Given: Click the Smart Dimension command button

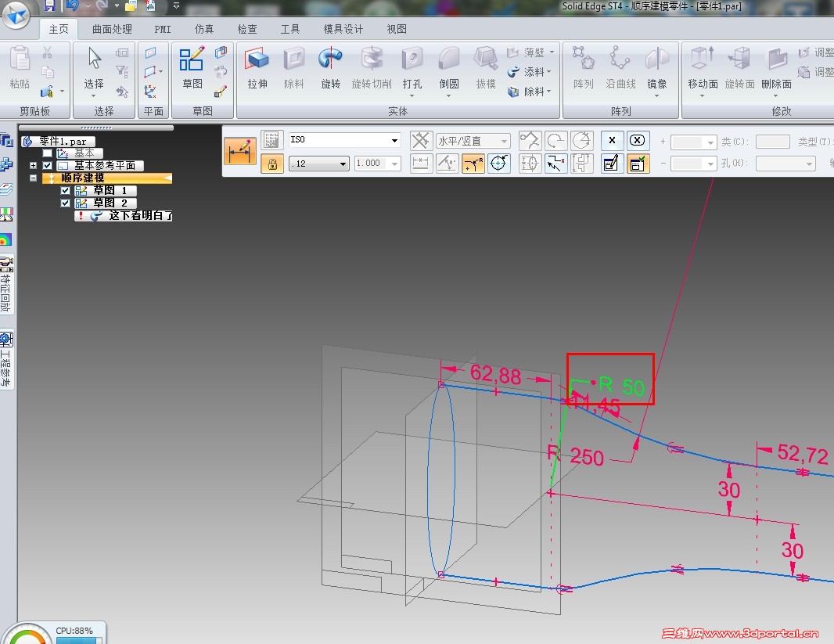Looking at the screenshot, I should 240,152.
